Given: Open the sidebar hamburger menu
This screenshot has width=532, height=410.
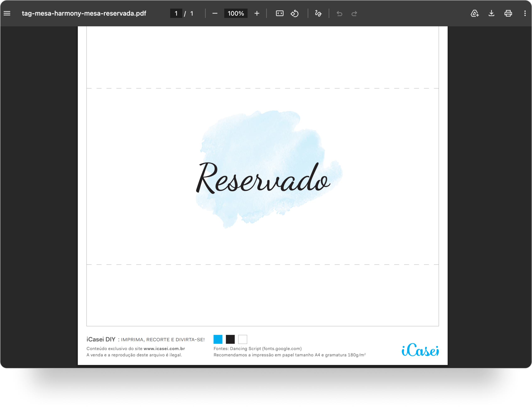Looking at the screenshot, I should pyautogui.click(x=7, y=14).
